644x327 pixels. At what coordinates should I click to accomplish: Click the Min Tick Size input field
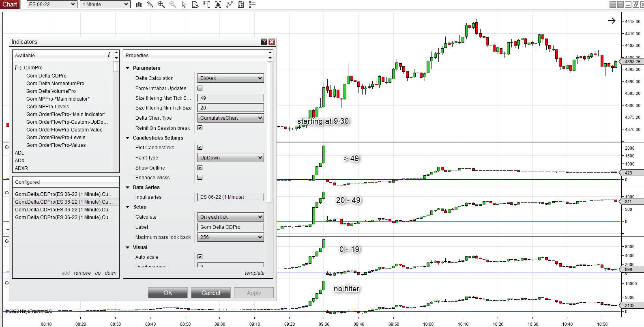tap(231, 108)
